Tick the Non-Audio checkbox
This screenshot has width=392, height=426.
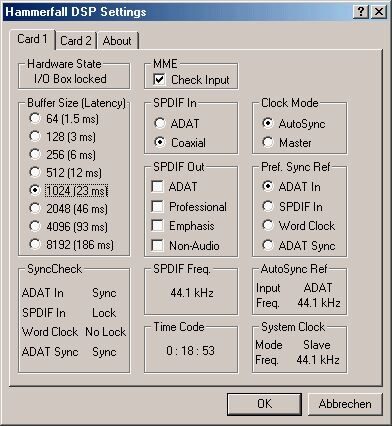(x=185, y=246)
